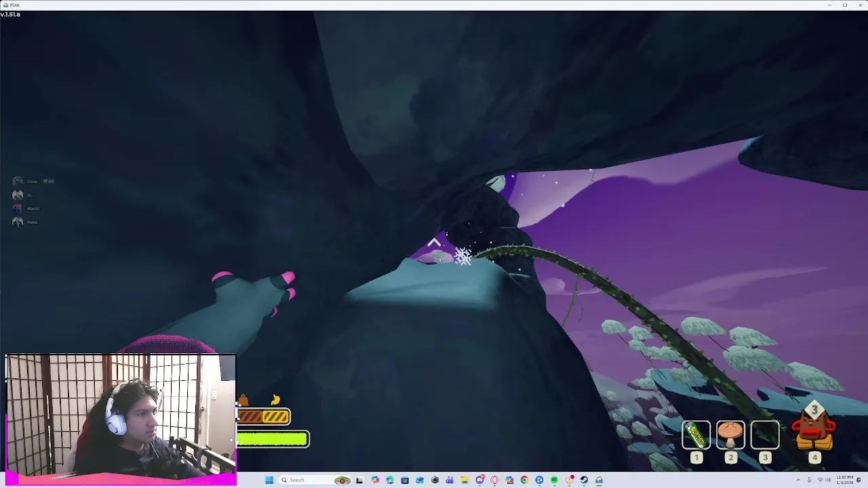Open Steam from the taskbar

[x=584, y=481]
